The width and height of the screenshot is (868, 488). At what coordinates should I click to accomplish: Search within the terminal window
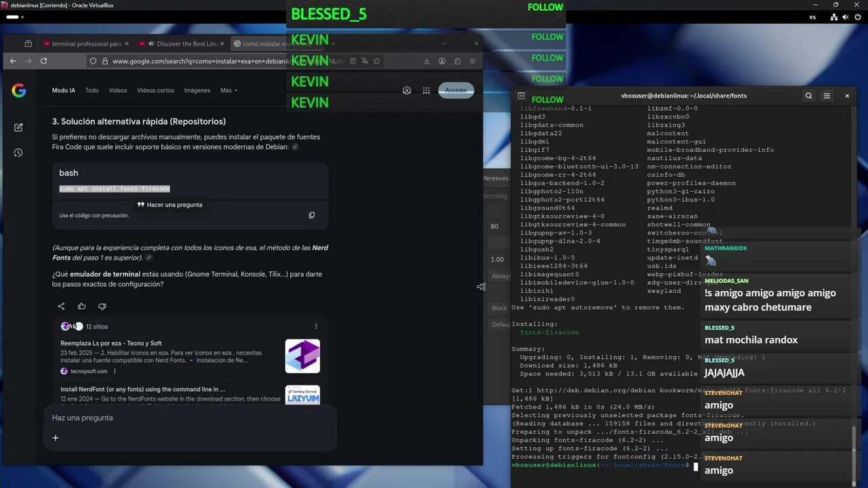click(x=808, y=96)
